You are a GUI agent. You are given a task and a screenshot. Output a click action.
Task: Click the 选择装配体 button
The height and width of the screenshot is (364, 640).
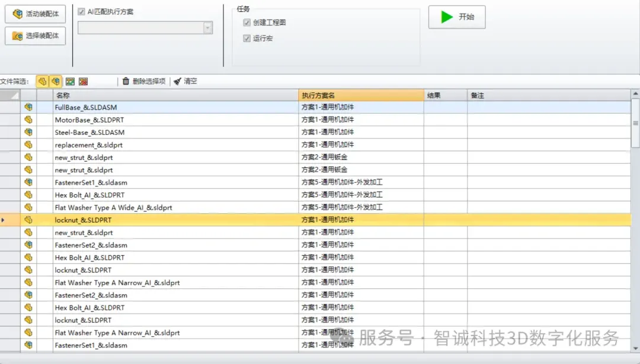coord(36,36)
